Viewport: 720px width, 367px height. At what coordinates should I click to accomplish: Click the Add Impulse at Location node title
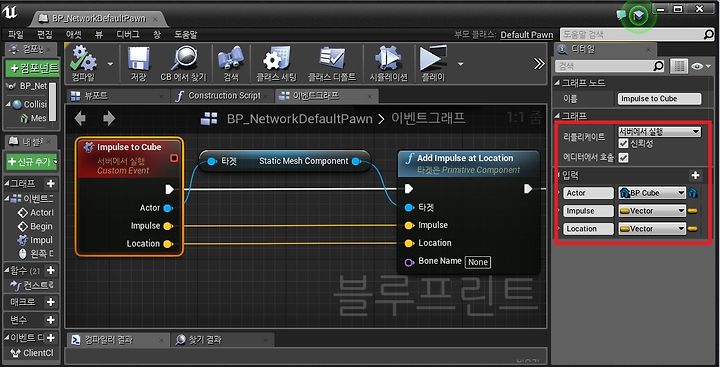click(x=465, y=158)
